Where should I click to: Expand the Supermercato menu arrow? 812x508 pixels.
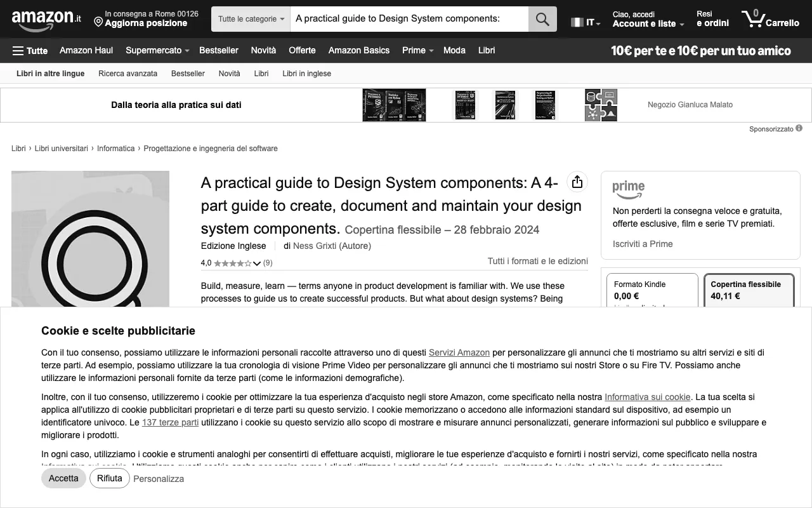click(187, 51)
